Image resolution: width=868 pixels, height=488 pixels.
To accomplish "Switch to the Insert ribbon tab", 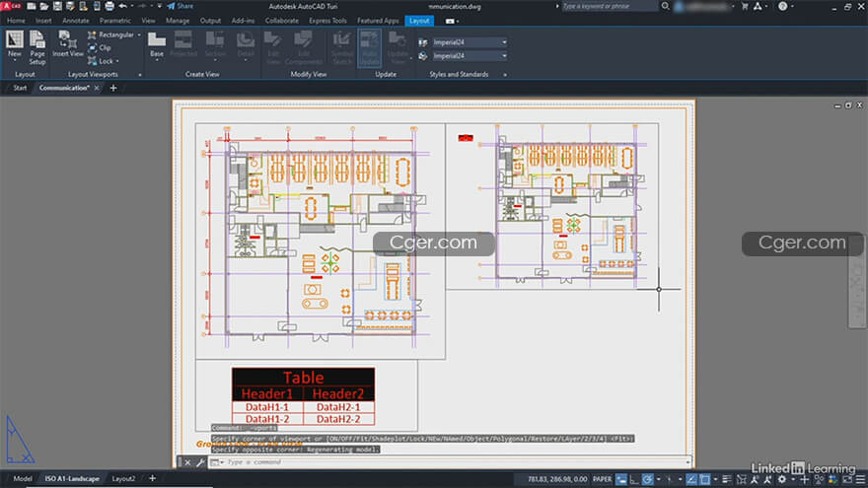I will (x=43, y=21).
